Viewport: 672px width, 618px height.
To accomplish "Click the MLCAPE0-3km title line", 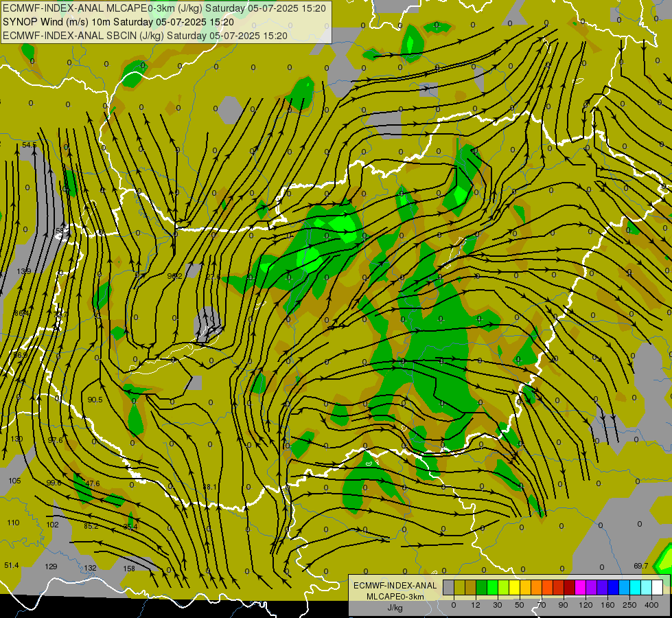I will (164, 8).
